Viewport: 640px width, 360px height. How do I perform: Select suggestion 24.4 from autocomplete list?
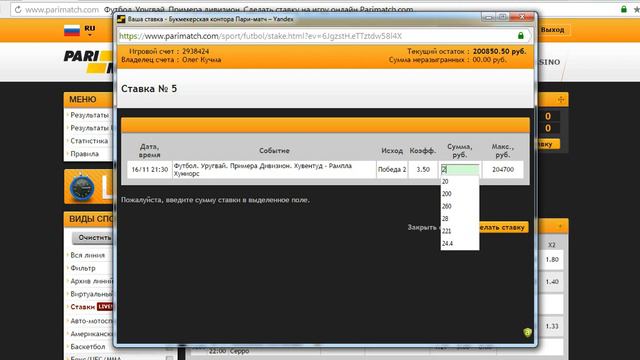point(460,243)
